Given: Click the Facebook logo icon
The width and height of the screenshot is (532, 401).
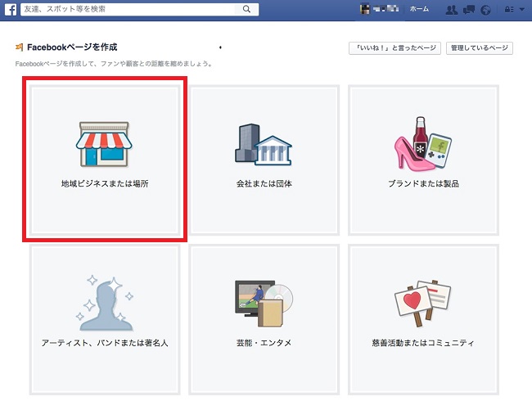Looking at the screenshot, I should point(11,10).
